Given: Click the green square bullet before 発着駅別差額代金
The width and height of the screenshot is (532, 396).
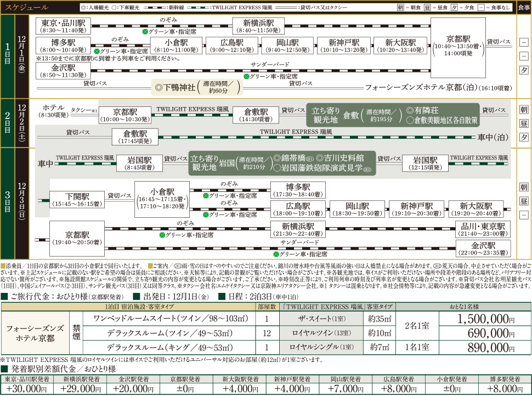Looking at the screenshot, I should tap(4, 369).
